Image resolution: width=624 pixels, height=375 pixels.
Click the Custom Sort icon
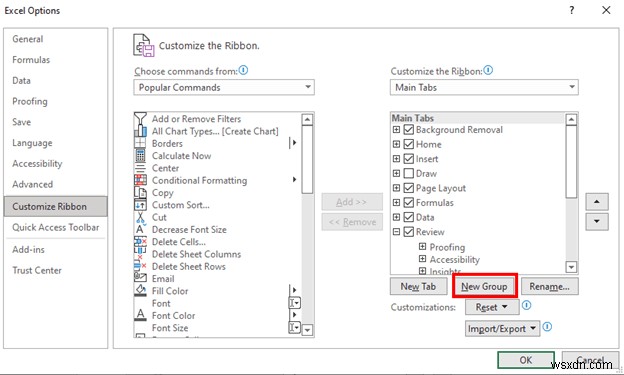140,205
